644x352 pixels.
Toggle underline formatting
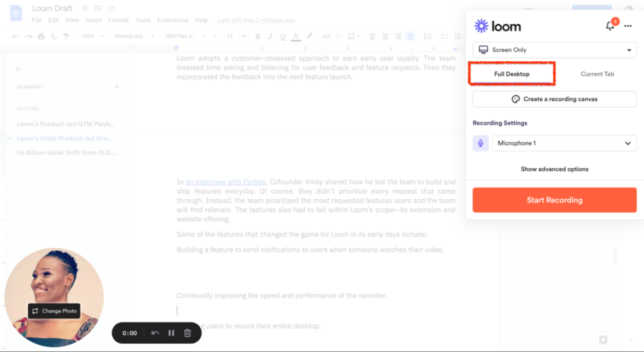coord(283,36)
